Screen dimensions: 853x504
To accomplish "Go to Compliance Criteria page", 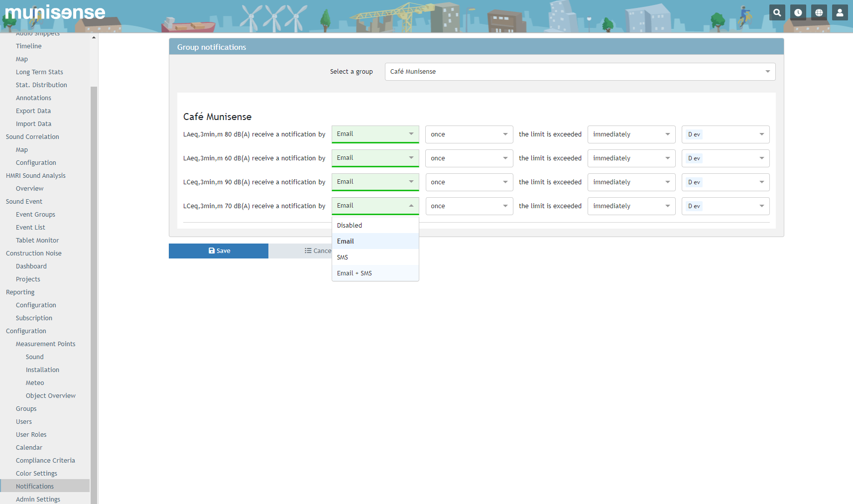I will (x=45, y=461).
